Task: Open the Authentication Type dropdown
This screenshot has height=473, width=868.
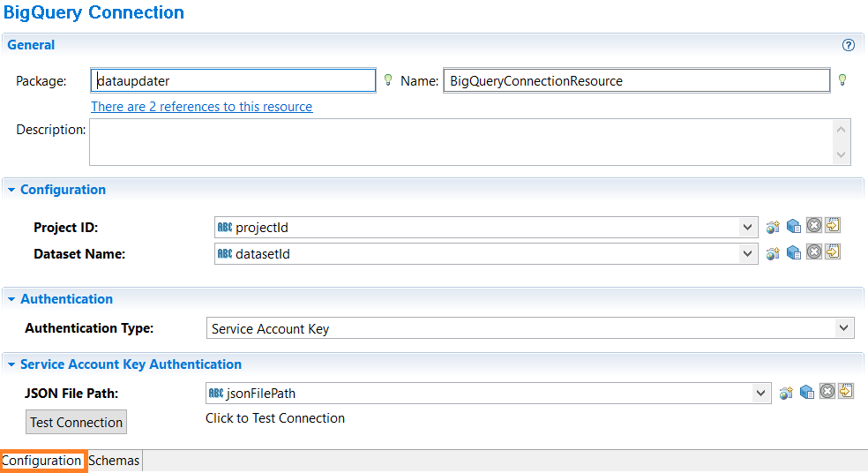Action: (x=843, y=328)
